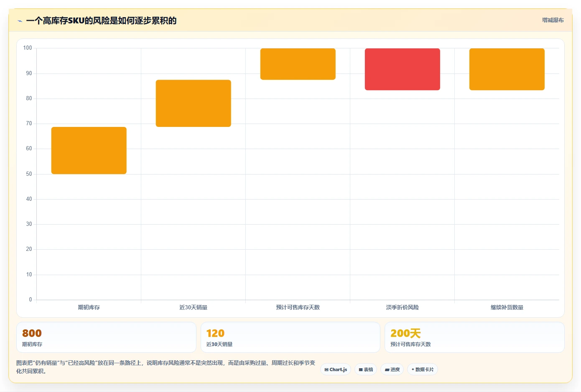The height and width of the screenshot is (392, 581).
Task: Click the red 淡季折价风险 bar
Action: tap(403, 69)
